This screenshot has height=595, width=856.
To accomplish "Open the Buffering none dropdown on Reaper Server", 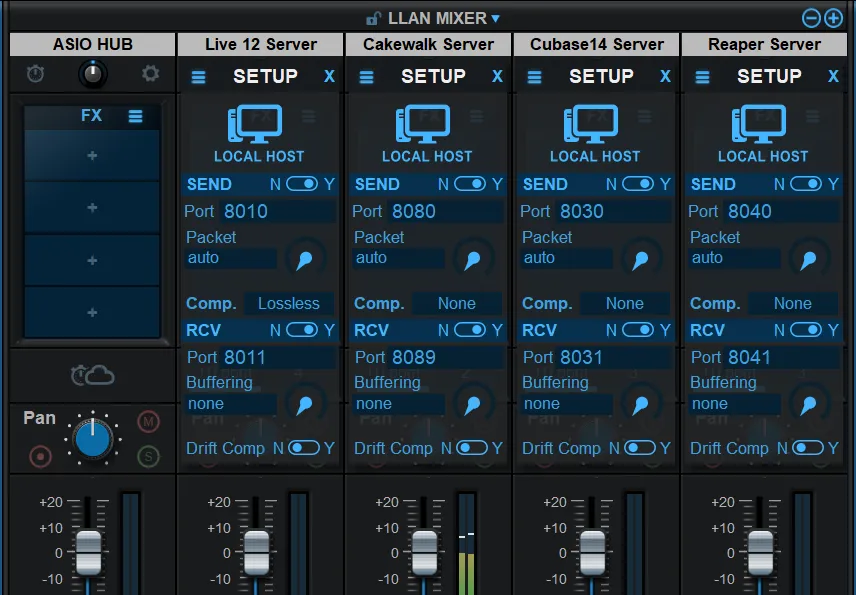I will (x=735, y=404).
